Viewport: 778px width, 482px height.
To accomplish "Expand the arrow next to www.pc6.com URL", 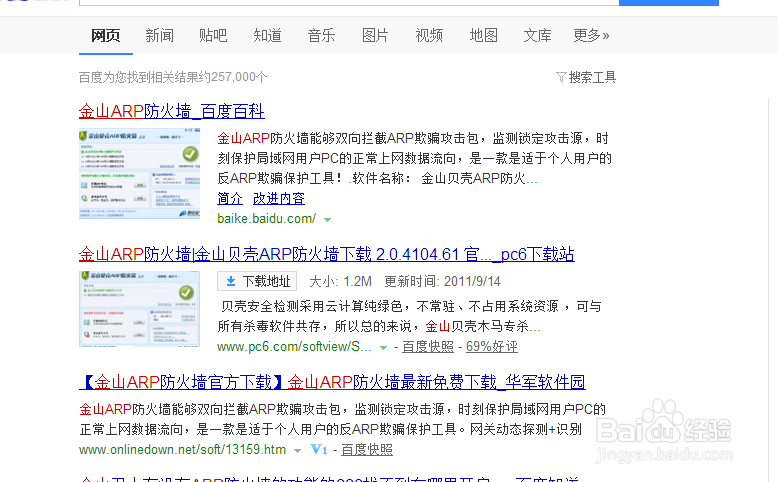I will (384, 347).
